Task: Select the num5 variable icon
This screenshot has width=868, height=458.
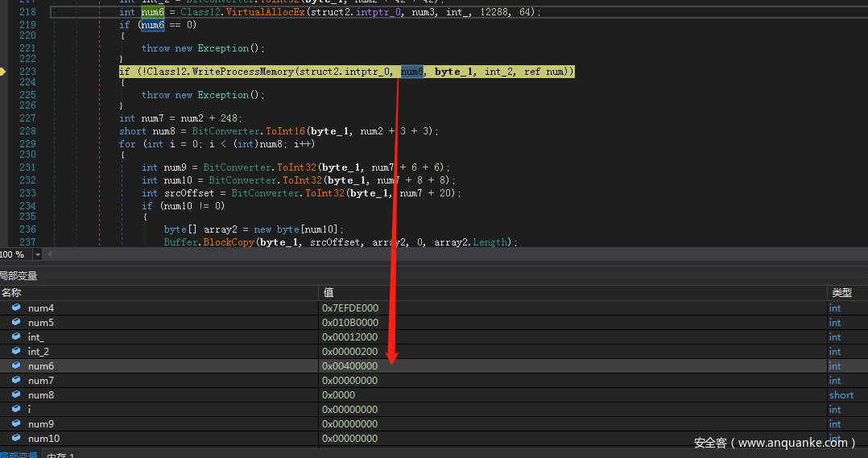Action: click(x=16, y=322)
